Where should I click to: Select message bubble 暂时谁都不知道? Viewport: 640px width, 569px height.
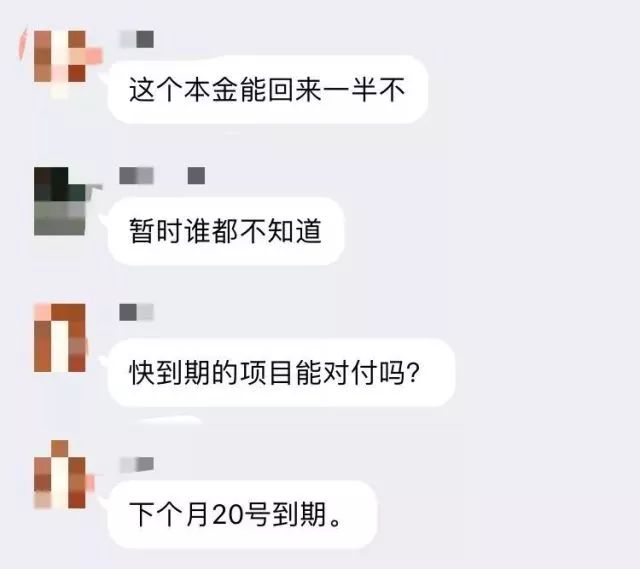pyautogui.click(x=226, y=231)
